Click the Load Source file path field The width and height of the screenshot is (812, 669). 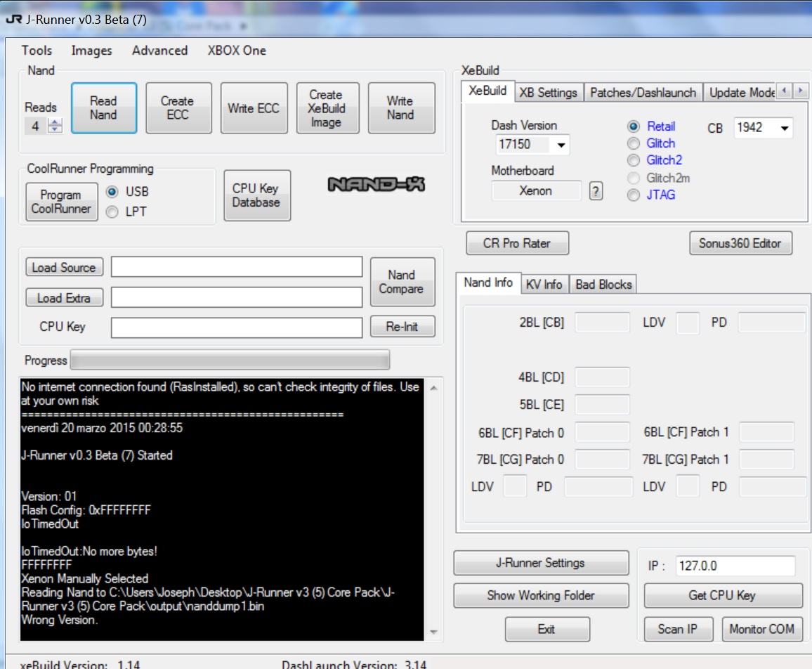[237, 267]
